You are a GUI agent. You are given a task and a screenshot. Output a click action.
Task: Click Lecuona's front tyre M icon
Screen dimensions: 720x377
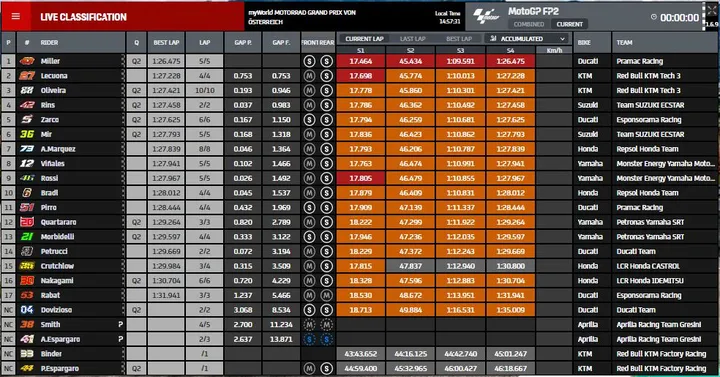tap(309, 76)
